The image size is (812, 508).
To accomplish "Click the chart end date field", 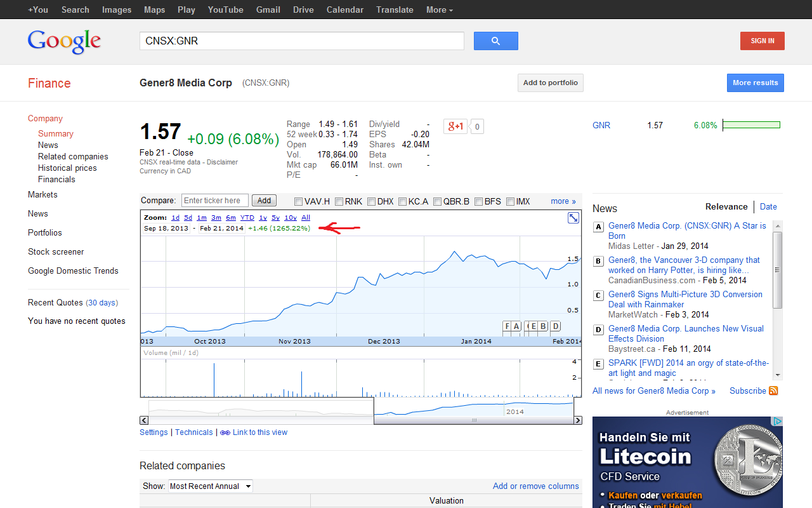I will tap(221, 229).
